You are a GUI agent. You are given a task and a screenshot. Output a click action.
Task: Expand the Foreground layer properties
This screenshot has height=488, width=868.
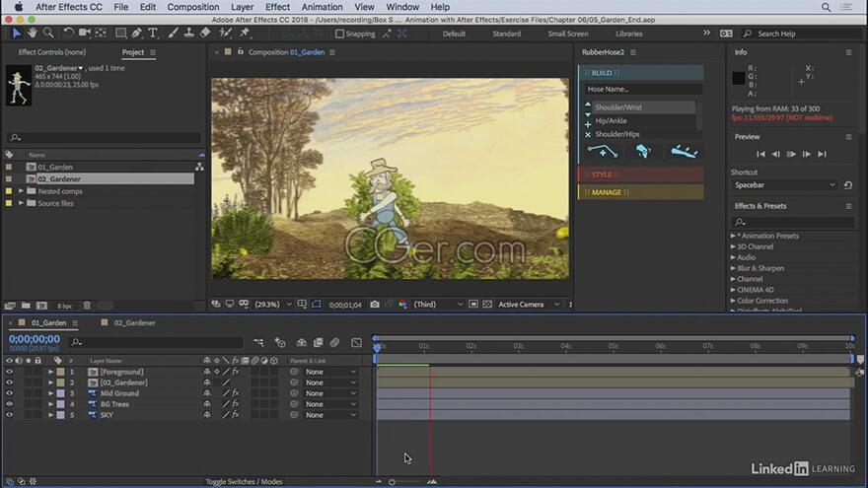pyautogui.click(x=50, y=372)
